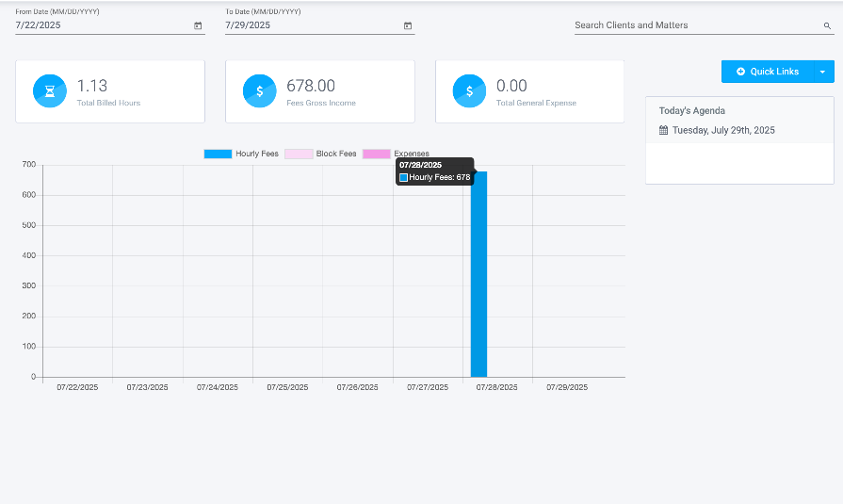The width and height of the screenshot is (843, 504).
Task: Click the Hourly Fees blue legend swatch
Action: (x=218, y=154)
